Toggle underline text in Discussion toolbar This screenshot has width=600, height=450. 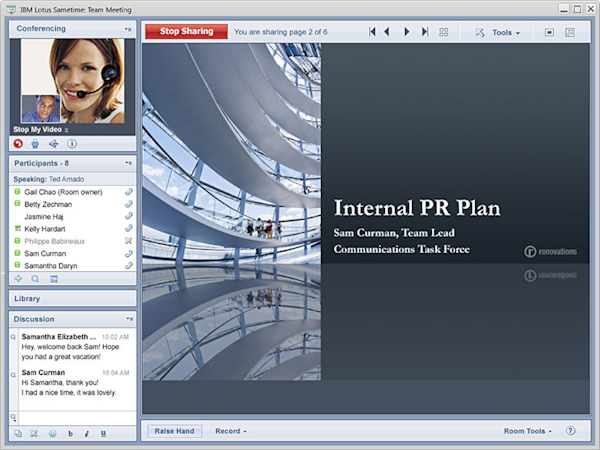(103, 434)
